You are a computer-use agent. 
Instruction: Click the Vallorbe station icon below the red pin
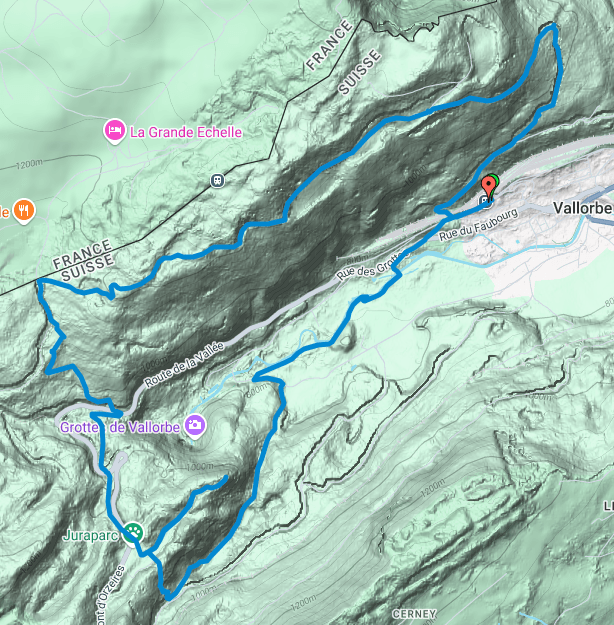click(x=486, y=202)
